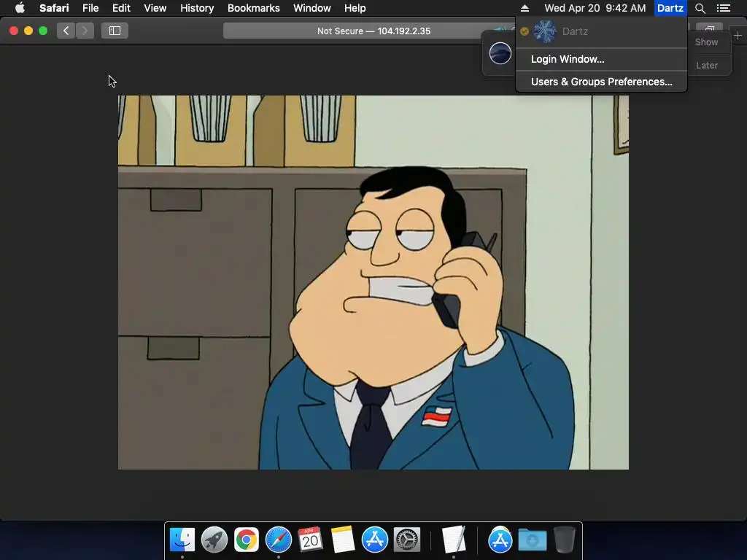This screenshot has width=747, height=560.
Task: Open Spotlight search
Action: [700, 8]
